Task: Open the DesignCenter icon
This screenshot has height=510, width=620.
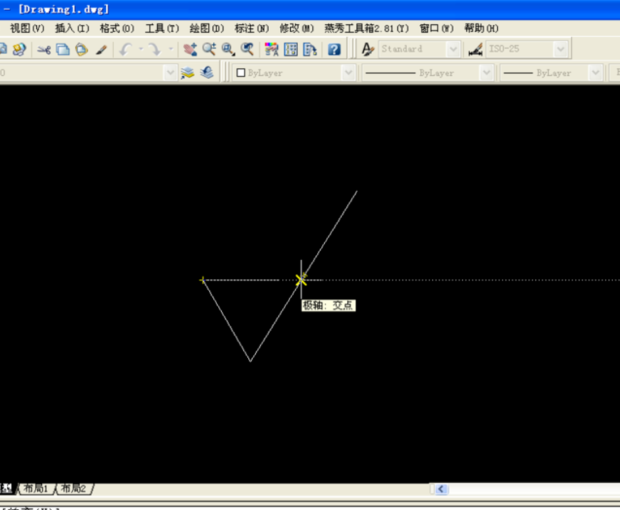Action: pos(291,49)
